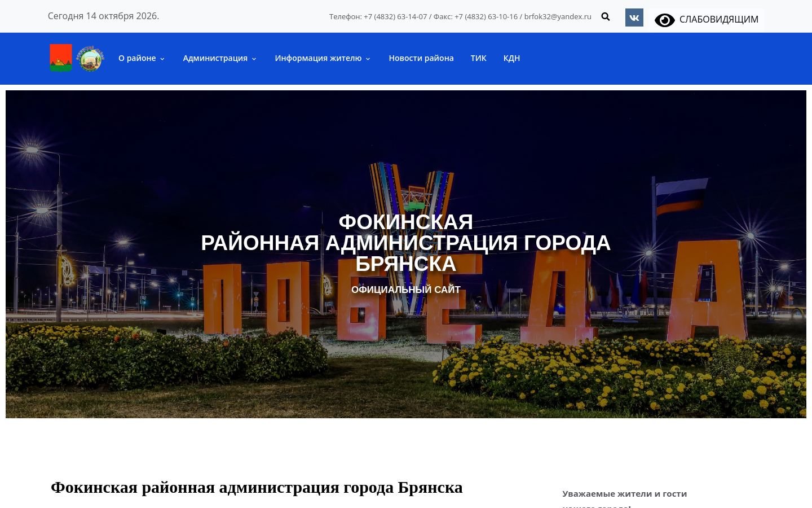
Task: Expand the Информация жителю dropdown menu
Action: [323, 58]
